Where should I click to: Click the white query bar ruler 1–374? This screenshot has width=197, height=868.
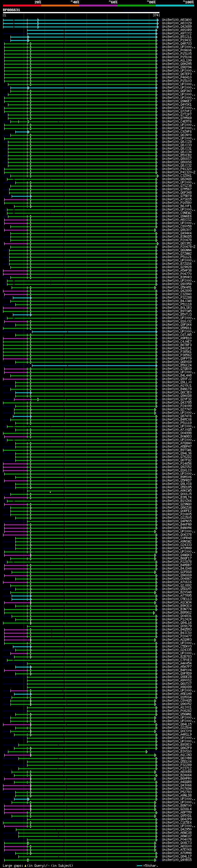[81, 13]
